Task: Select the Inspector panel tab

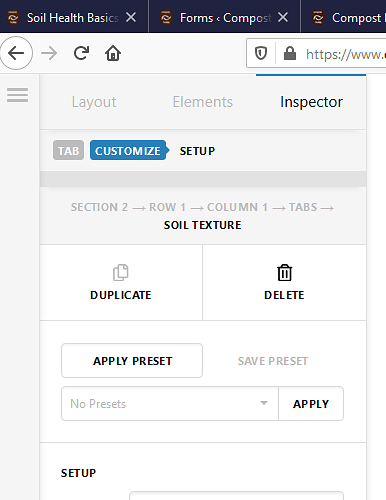Action: tap(311, 102)
